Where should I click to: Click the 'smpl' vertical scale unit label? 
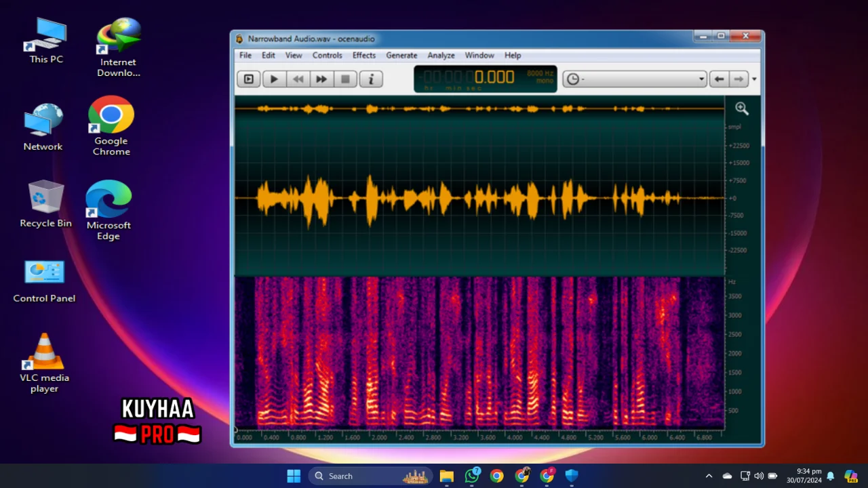tap(734, 127)
